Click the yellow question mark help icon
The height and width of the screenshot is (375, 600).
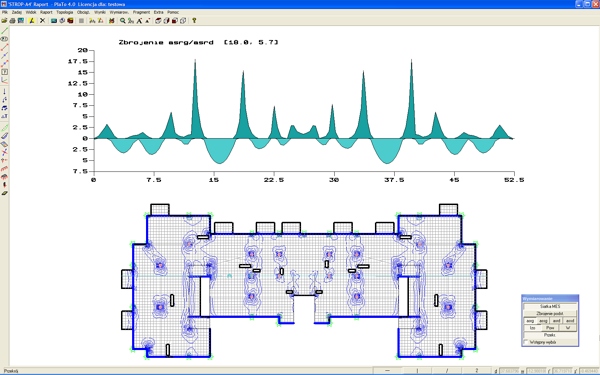click(194, 21)
